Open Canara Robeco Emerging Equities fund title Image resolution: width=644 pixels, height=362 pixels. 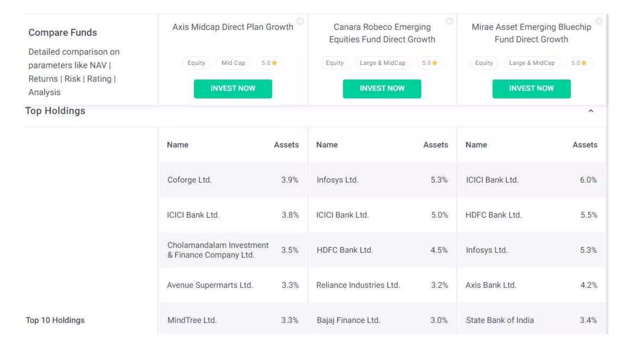(x=382, y=33)
